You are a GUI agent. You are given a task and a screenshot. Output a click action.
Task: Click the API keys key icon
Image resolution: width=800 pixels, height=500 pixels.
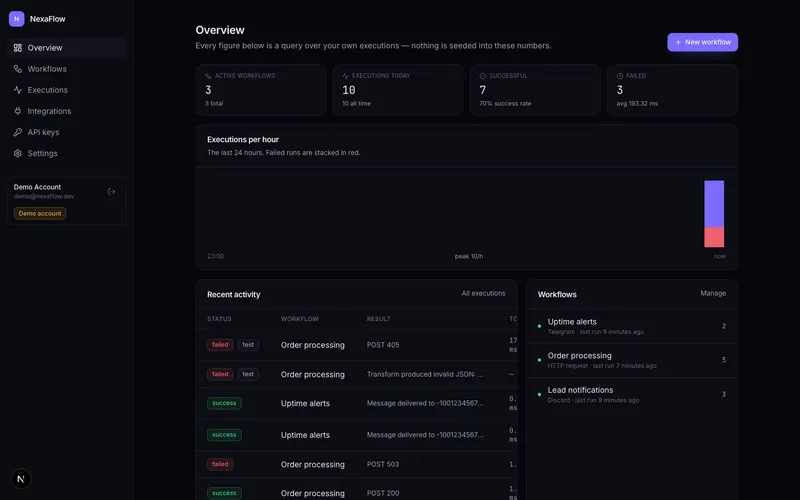[x=18, y=132]
